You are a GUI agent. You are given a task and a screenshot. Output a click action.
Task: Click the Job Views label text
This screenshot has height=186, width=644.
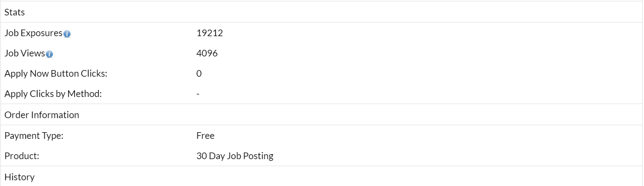point(25,53)
